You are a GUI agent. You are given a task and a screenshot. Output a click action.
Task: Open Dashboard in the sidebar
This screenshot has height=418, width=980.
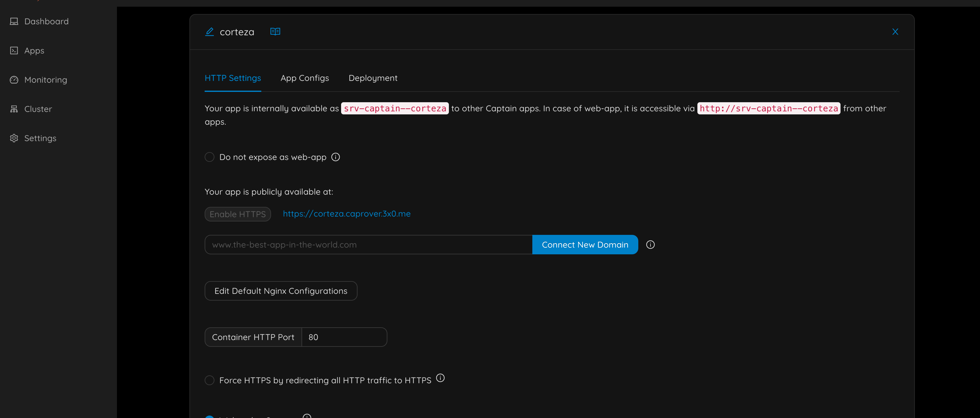[46, 21]
